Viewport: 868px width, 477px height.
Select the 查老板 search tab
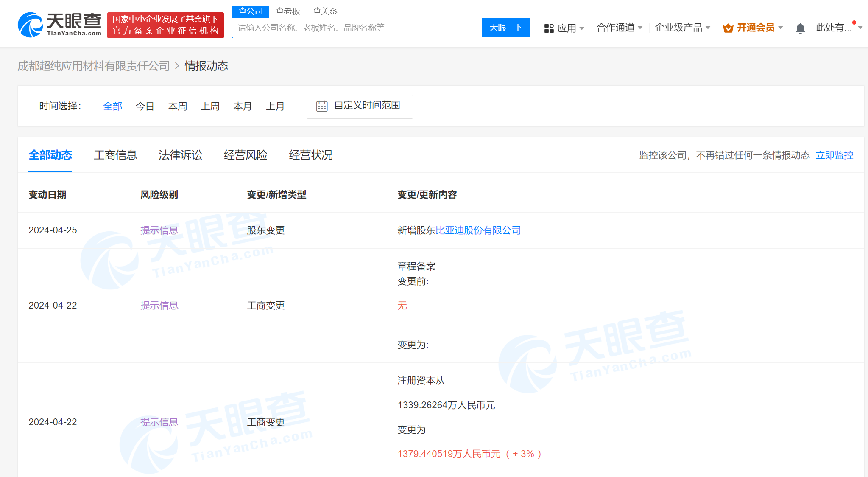[288, 11]
